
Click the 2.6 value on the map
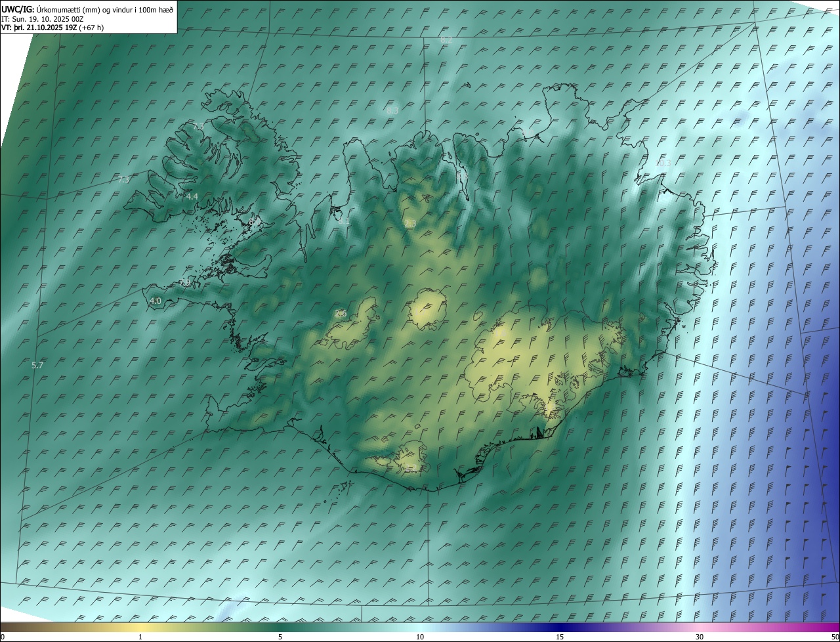point(341,313)
